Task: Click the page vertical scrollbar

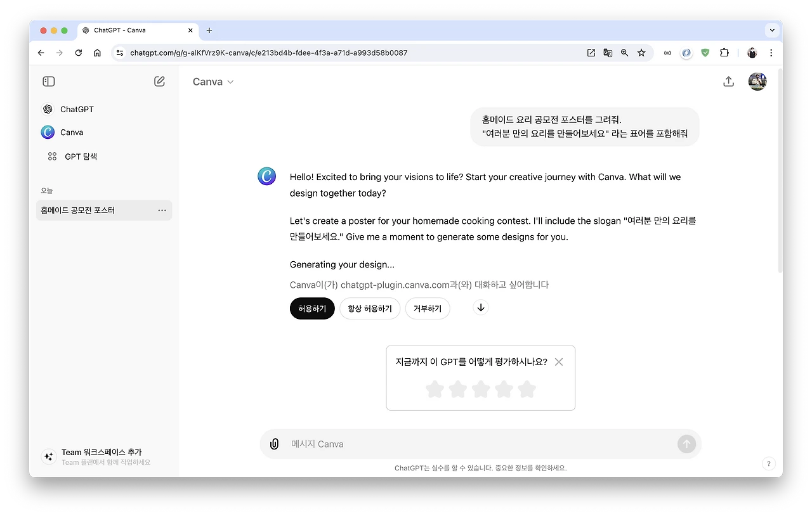Action: (779, 171)
